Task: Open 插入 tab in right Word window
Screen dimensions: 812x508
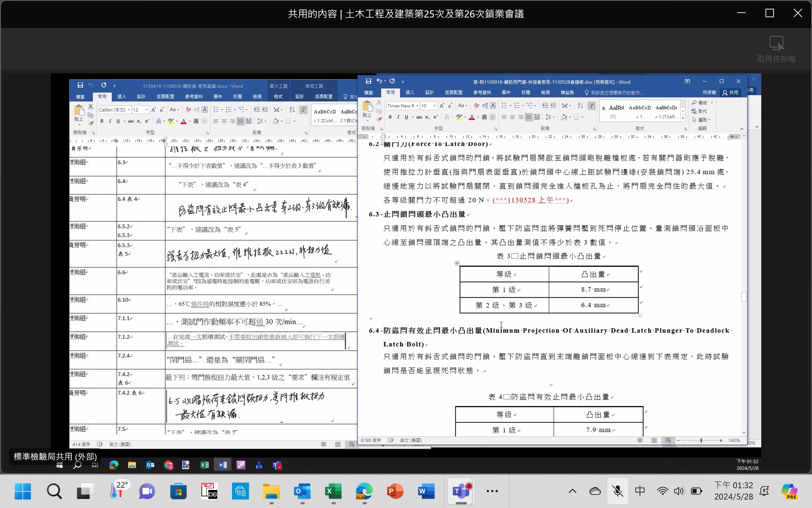Action: pyautogui.click(x=410, y=92)
